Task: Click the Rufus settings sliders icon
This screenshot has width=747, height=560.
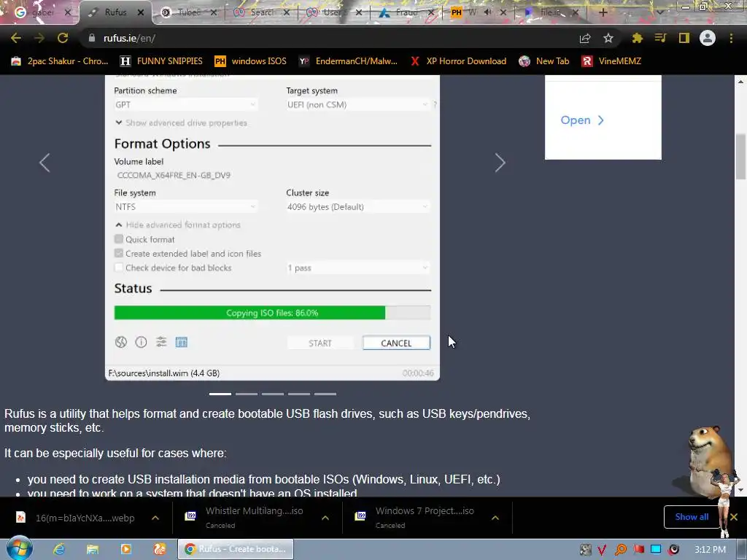Action: point(161,342)
